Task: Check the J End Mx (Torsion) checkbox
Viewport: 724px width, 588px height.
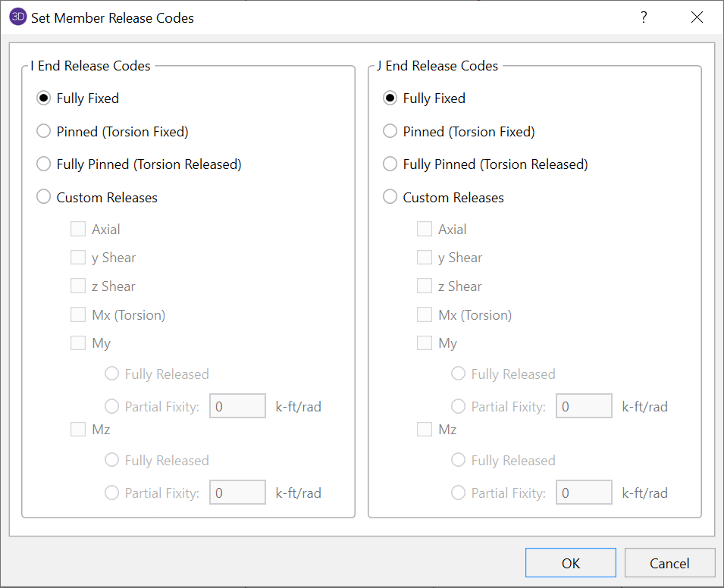Action: click(x=425, y=314)
